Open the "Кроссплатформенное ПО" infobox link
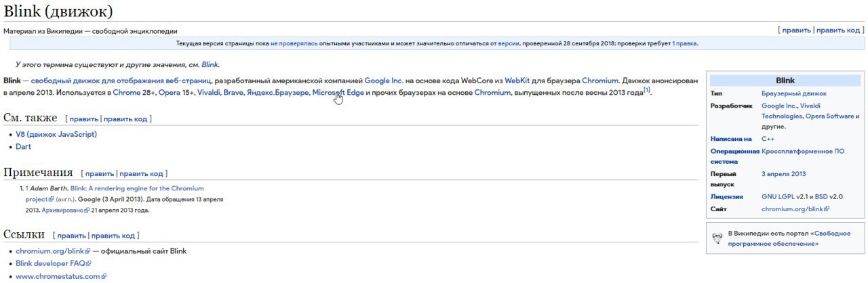Viewport: 868px width, 283px height. pyautogui.click(x=803, y=151)
